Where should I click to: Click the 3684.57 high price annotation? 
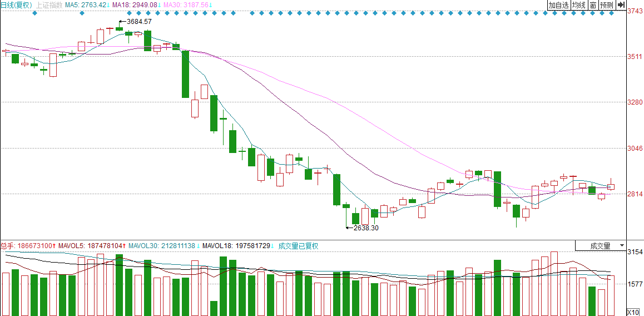click(x=138, y=21)
